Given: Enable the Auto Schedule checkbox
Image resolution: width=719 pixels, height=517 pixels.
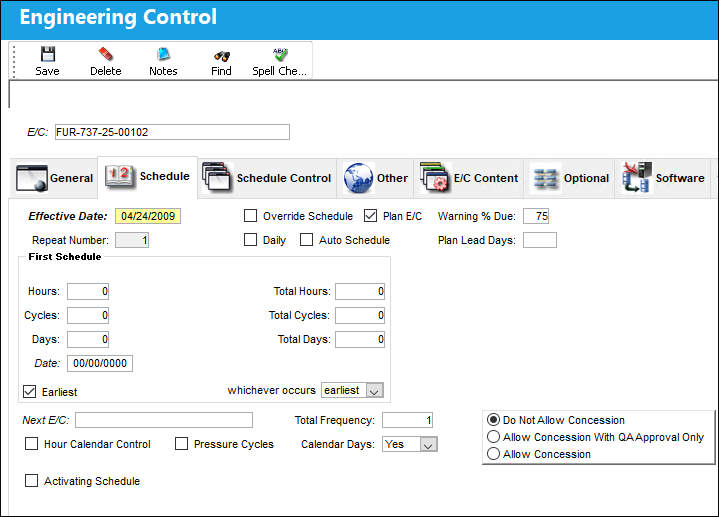Looking at the screenshot, I should pos(306,239).
